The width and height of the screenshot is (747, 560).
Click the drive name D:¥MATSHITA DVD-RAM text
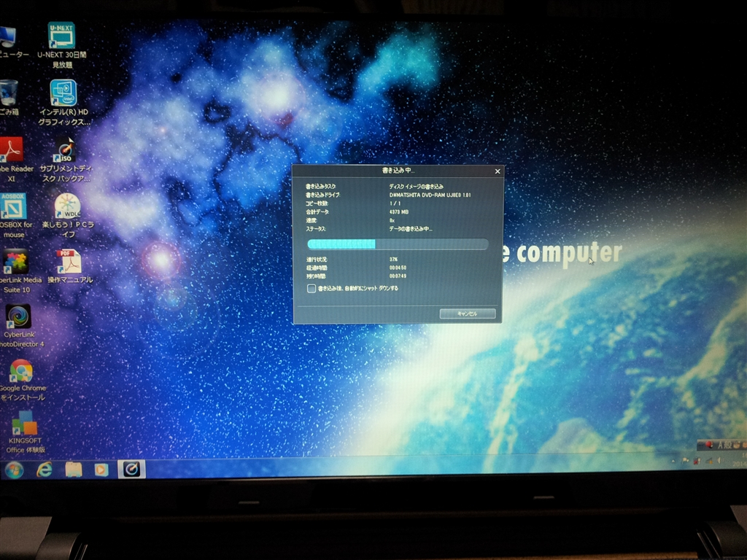(x=430, y=195)
